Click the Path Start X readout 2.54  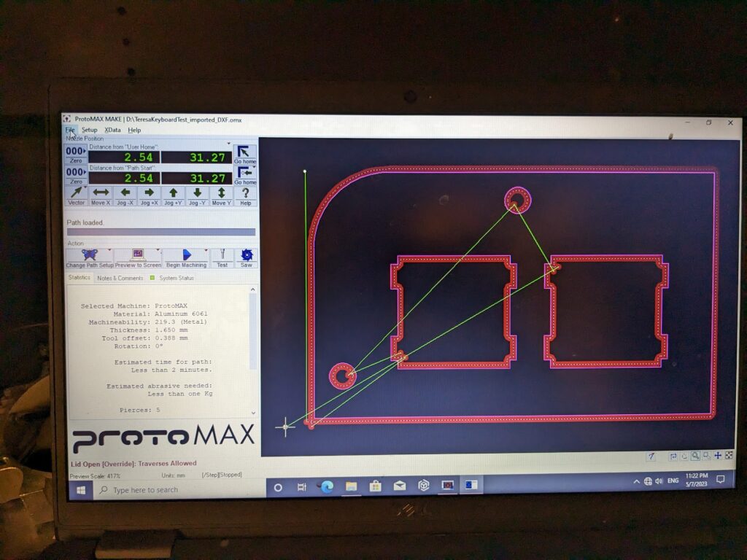pyautogui.click(x=124, y=178)
